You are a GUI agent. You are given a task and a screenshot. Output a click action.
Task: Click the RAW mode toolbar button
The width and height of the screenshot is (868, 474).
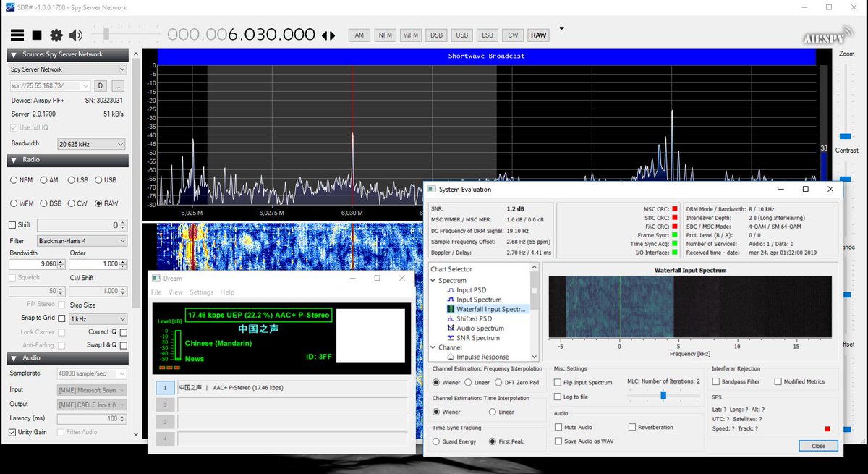pos(538,35)
